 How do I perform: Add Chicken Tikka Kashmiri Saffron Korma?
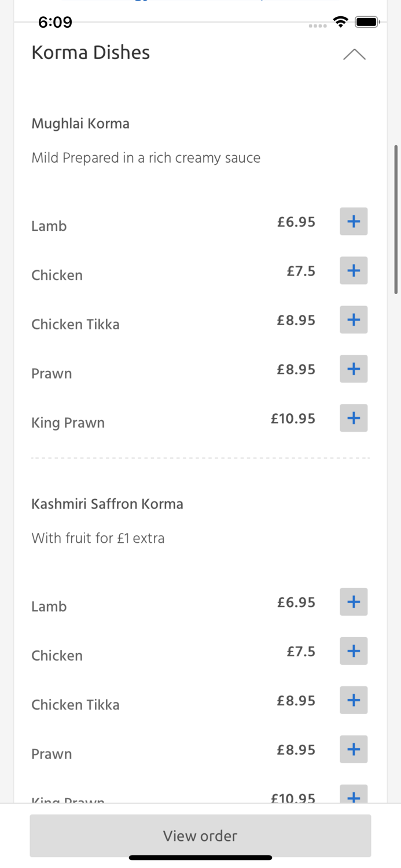tap(354, 700)
